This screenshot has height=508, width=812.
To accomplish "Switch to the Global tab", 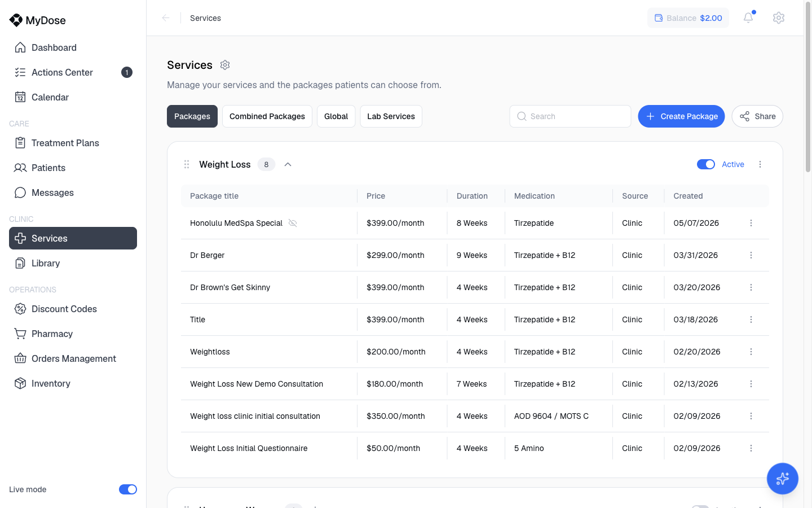I will 336,116.
